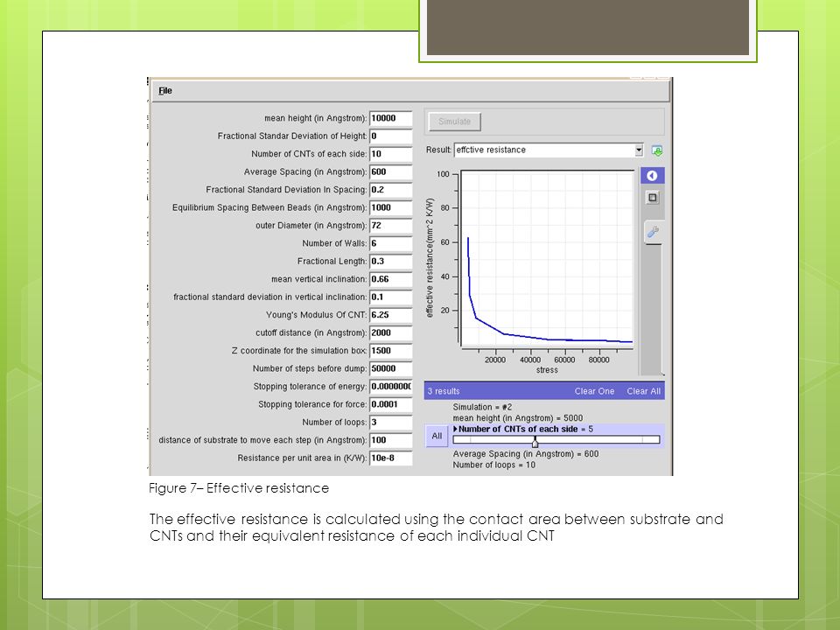Click the mean vertical inclination field
Image resolution: width=840 pixels, height=630 pixels.
coord(390,279)
